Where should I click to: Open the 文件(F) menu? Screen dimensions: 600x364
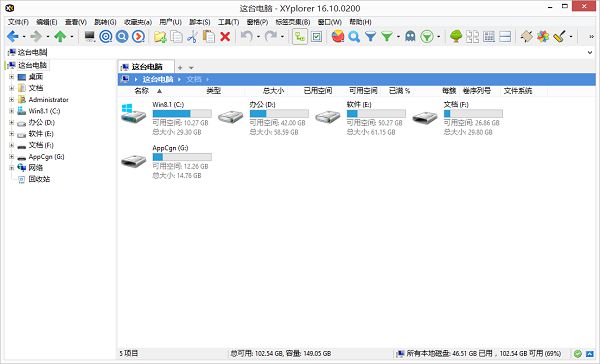coord(18,22)
